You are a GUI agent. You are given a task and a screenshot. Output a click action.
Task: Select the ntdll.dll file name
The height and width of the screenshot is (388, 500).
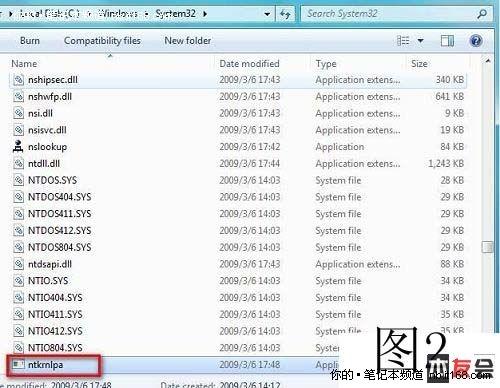(x=44, y=164)
